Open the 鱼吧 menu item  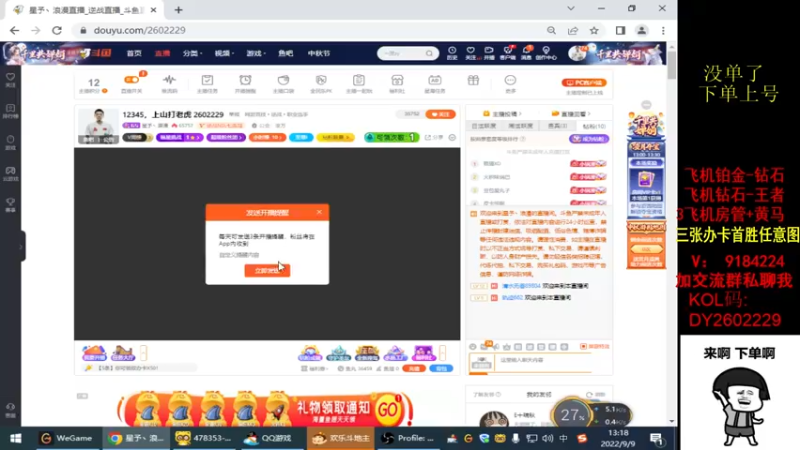click(286, 53)
